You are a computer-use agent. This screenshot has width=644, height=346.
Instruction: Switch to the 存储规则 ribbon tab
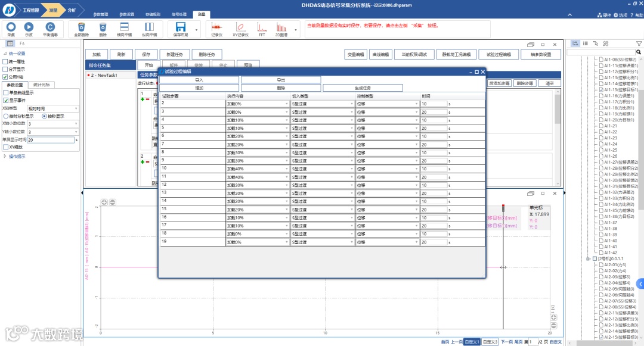(153, 14)
